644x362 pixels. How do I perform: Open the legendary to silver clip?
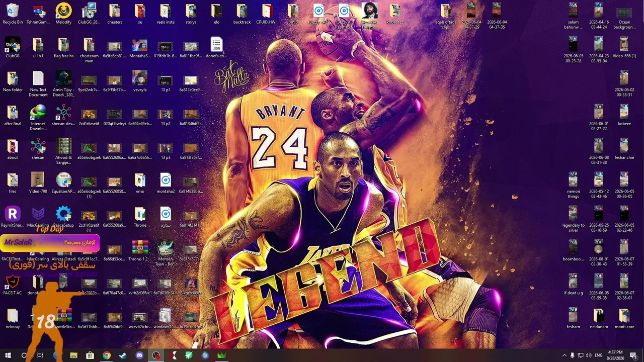573,219
